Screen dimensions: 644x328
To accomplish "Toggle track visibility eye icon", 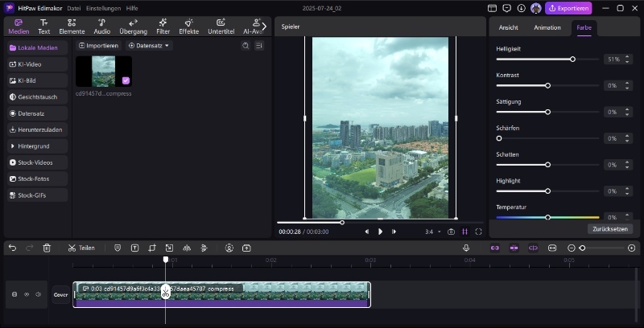I will pyautogui.click(x=27, y=294).
